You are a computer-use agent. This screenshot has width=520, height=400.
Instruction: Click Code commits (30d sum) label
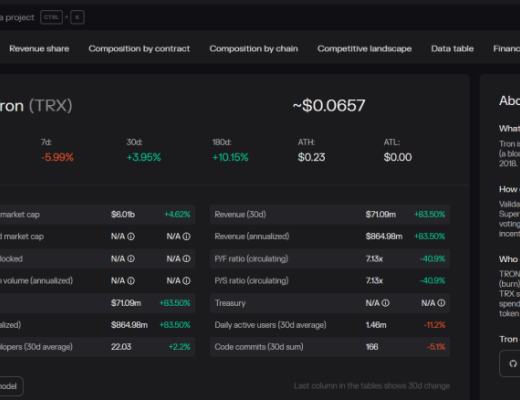tap(259, 347)
